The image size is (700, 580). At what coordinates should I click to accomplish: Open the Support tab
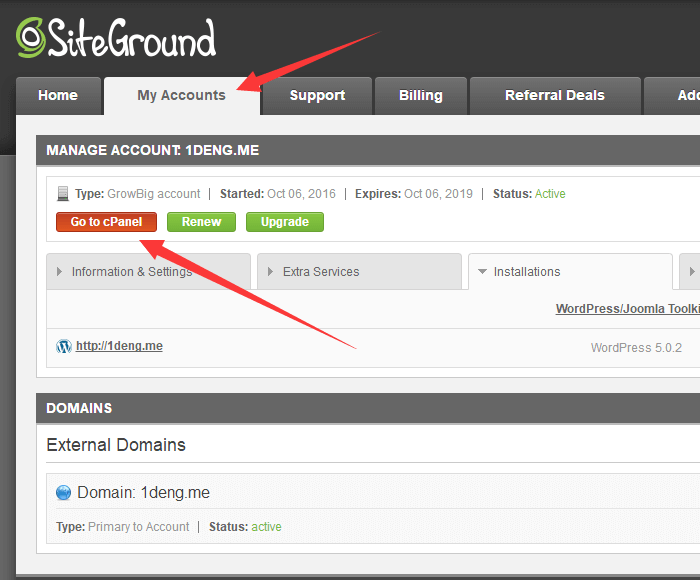pos(317,96)
